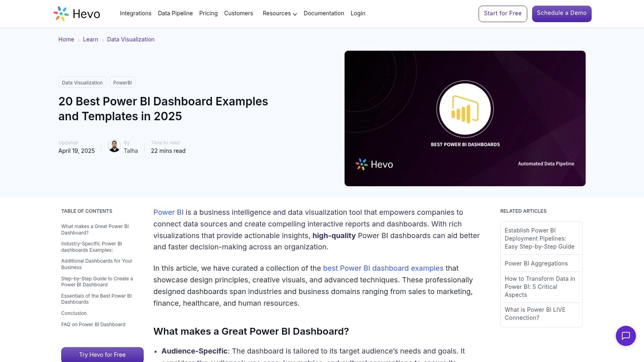Select the Learn breadcrumb link
Screen dimensions: 644x362
click(91, 39)
